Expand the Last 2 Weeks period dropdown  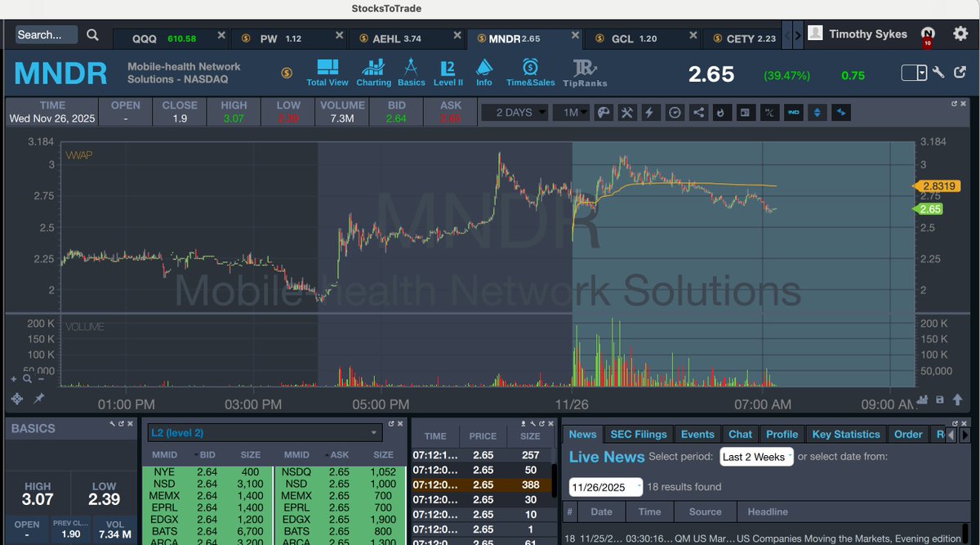pyautogui.click(x=755, y=458)
